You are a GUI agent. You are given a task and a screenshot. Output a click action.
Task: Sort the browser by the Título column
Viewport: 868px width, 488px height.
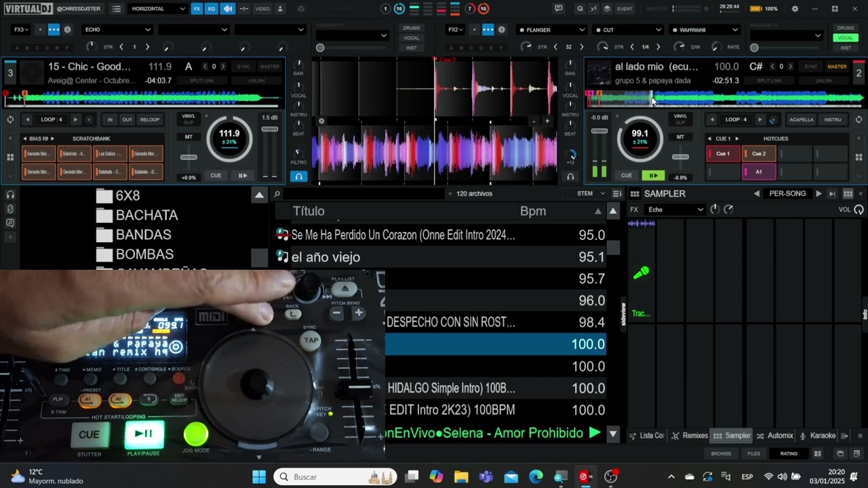[x=309, y=211]
